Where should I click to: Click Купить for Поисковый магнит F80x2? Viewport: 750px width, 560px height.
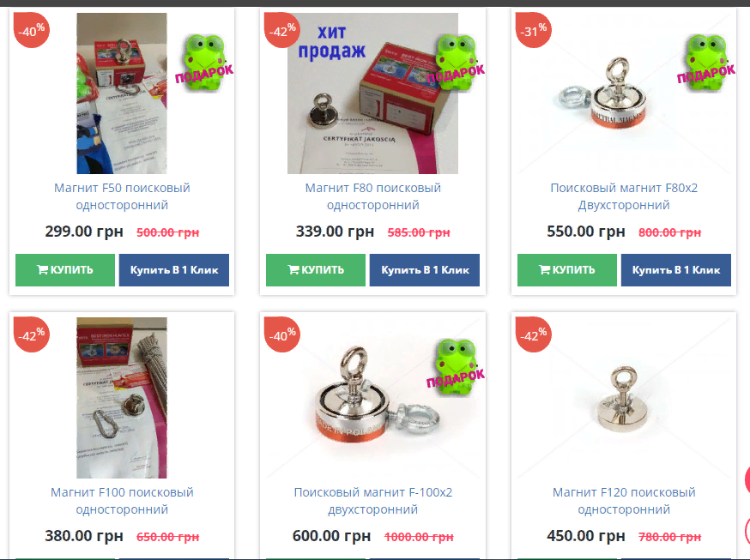tap(567, 270)
